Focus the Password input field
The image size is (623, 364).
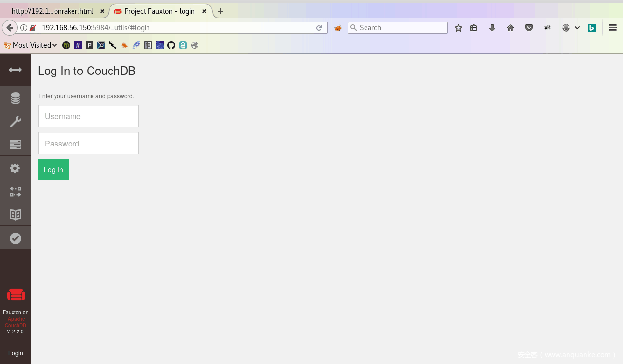coord(89,144)
